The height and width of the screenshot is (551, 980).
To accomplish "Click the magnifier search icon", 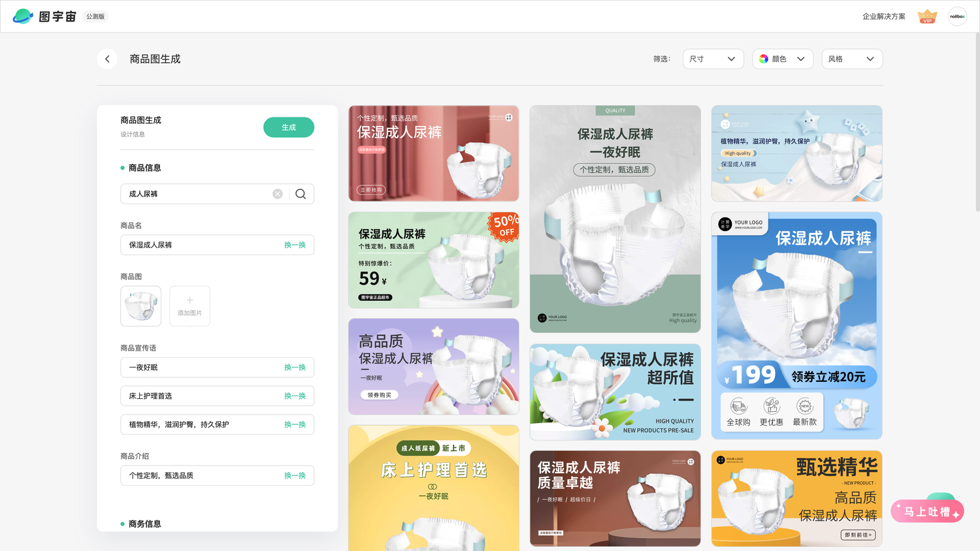I will [301, 194].
